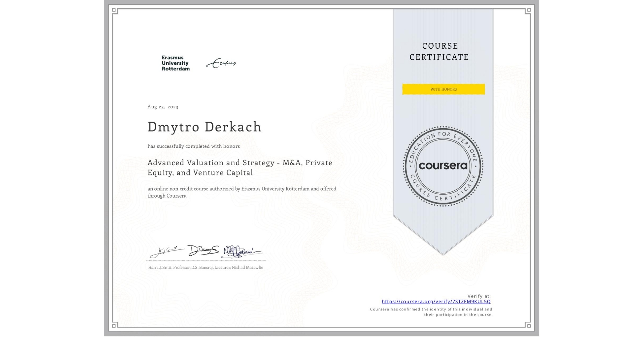Click the recipient name Dmytro Derkach
The image size is (644, 337).
[x=205, y=127]
